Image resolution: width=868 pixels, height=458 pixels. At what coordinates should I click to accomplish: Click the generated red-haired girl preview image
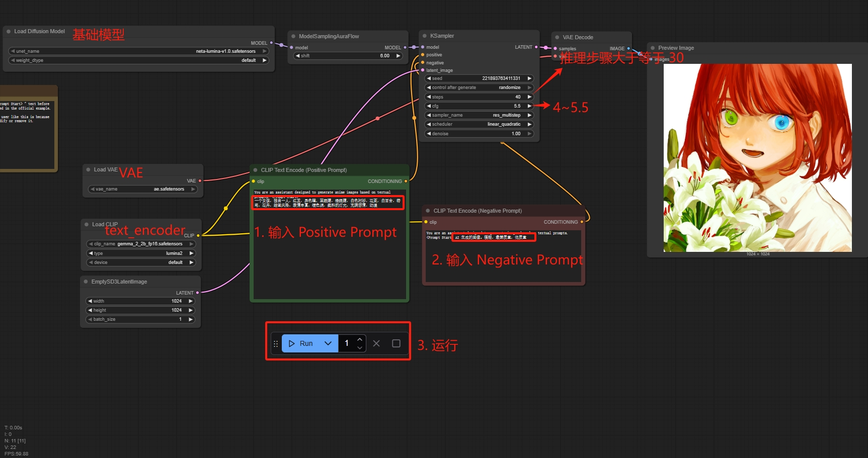click(757, 157)
